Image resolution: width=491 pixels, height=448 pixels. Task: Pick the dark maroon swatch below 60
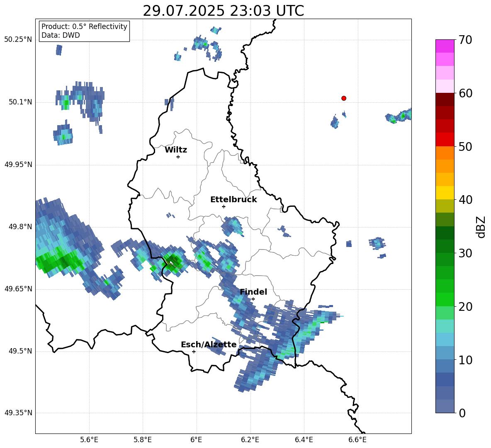coord(445,99)
